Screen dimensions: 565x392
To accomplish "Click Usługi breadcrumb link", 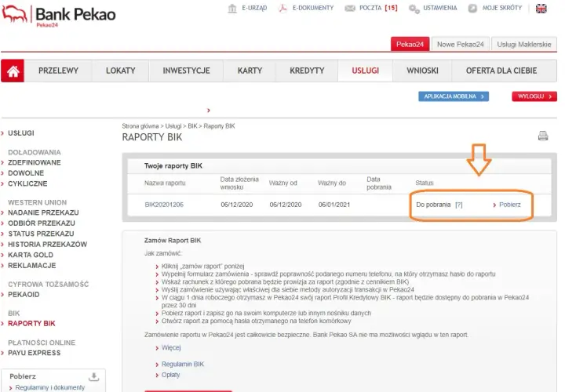I will pyautogui.click(x=173, y=126).
